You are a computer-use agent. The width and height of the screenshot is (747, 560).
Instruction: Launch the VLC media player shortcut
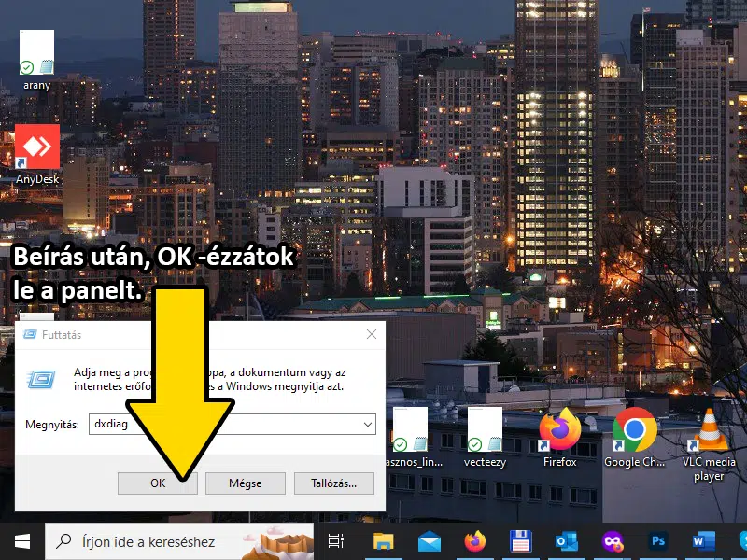pos(709,444)
